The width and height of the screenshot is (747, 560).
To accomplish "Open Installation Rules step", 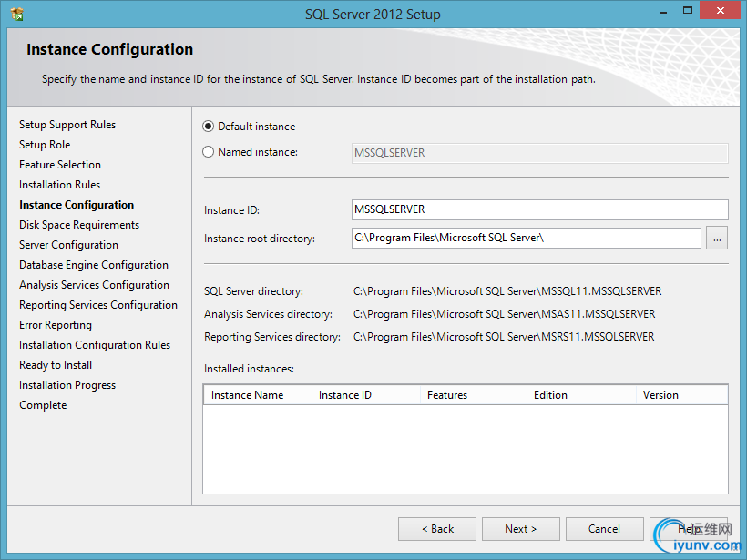I will tap(59, 185).
